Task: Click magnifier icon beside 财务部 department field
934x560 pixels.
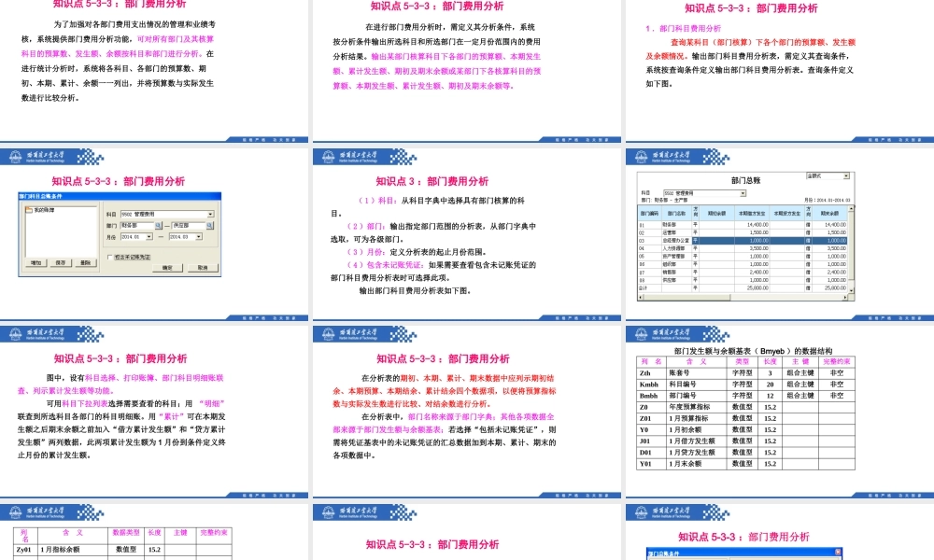Action: 160,226
